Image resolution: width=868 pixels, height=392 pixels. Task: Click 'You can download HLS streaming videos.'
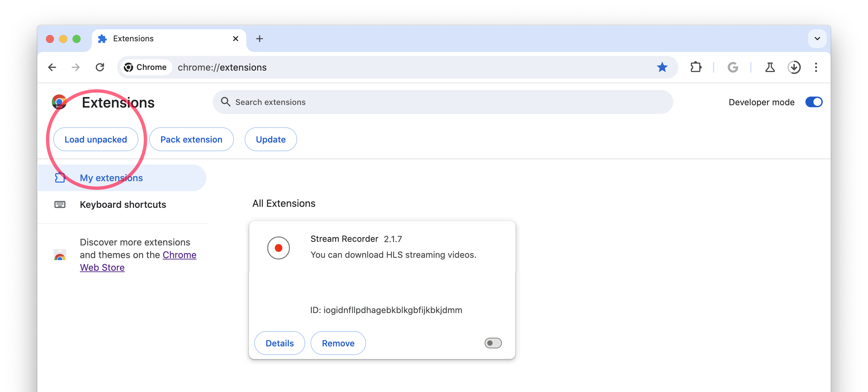(x=393, y=255)
